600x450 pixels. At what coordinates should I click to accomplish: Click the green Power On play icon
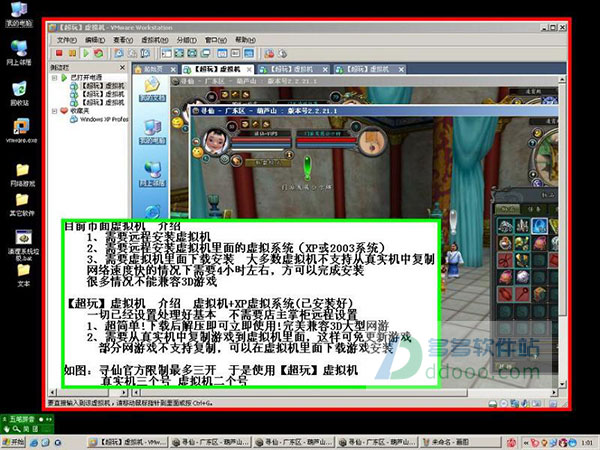point(86,53)
